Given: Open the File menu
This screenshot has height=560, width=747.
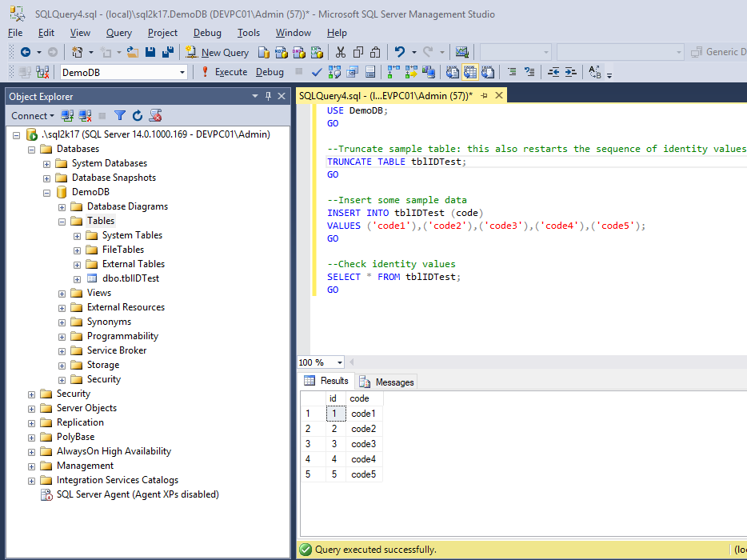Looking at the screenshot, I should (x=15, y=33).
